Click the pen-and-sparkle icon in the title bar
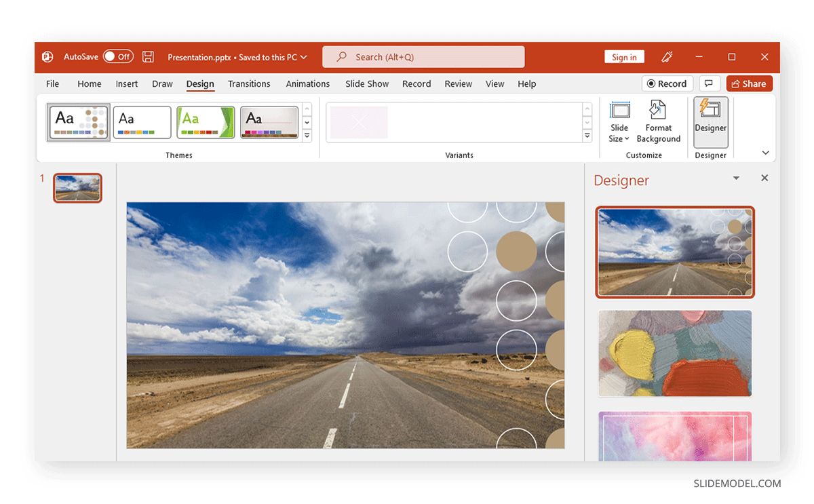814x504 pixels. [667, 57]
